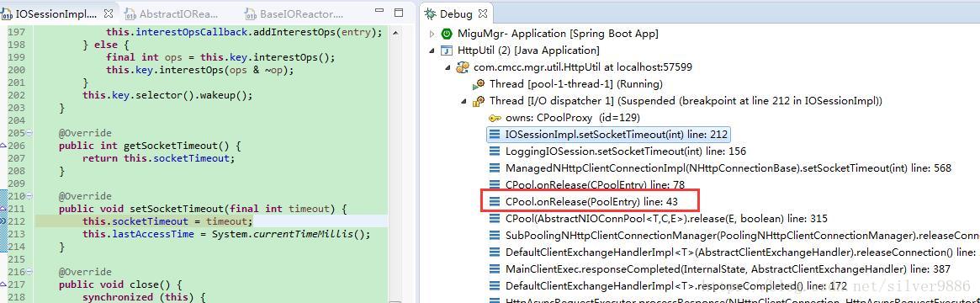Select MiguMgr- Application [Spring Boot App]
980x303 pixels.
click(x=558, y=34)
